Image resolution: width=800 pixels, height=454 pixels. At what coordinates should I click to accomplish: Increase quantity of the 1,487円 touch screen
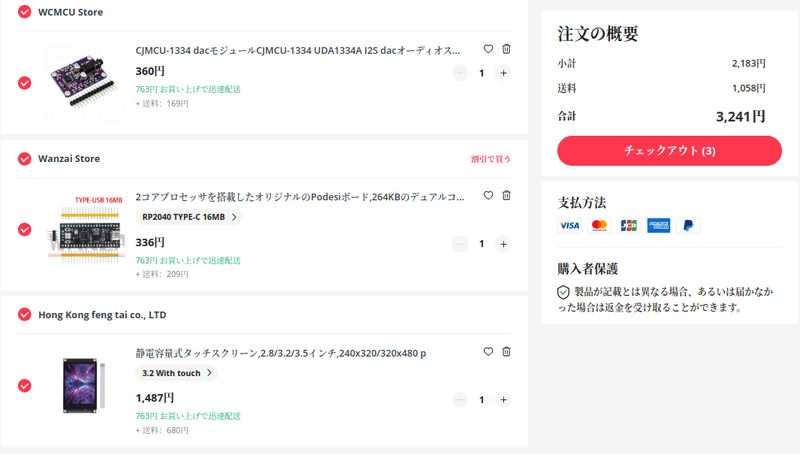tap(503, 400)
